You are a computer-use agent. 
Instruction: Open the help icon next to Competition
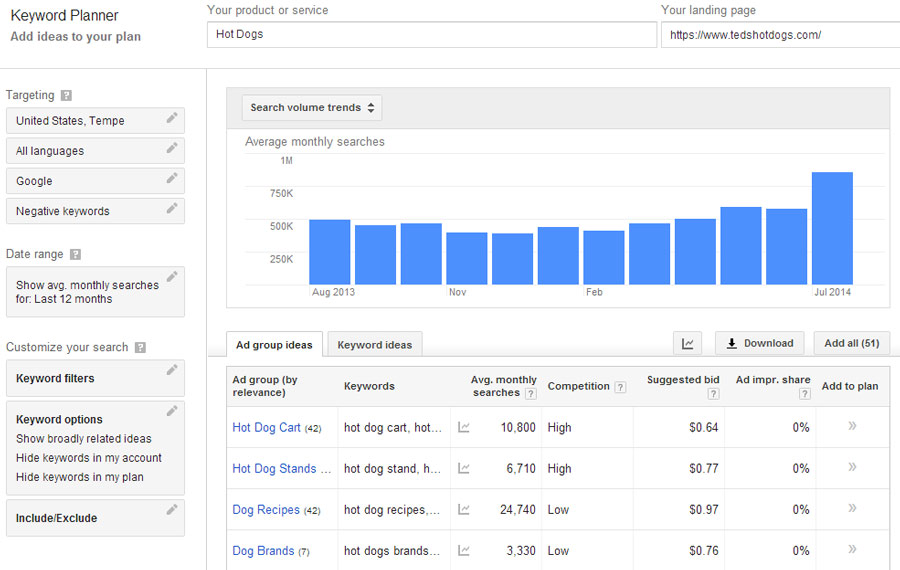coord(620,387)
